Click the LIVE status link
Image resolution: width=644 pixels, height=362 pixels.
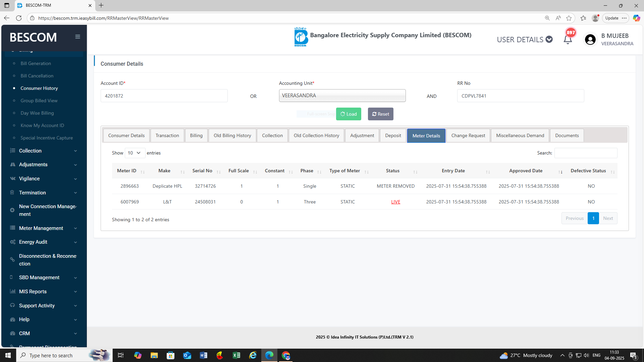(395, 202)
